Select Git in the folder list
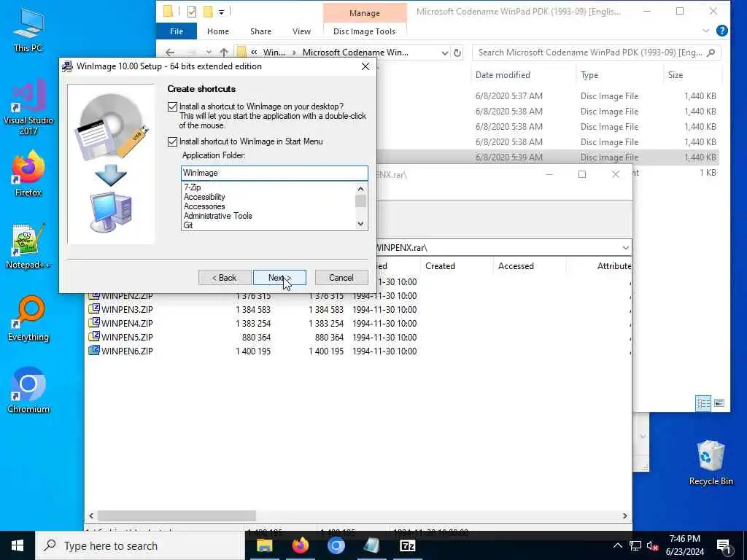747x560 pixels. [x=188, y=225]
